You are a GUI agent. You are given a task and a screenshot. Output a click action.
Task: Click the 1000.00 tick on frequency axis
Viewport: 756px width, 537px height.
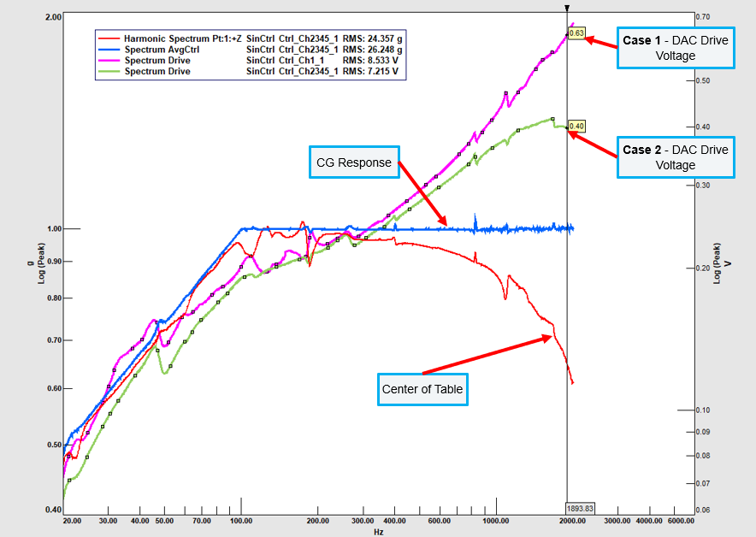coord(494,520)
